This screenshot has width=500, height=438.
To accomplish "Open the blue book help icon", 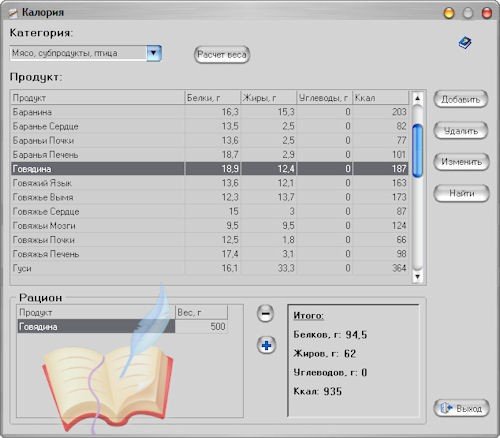I will pos(465,43).
